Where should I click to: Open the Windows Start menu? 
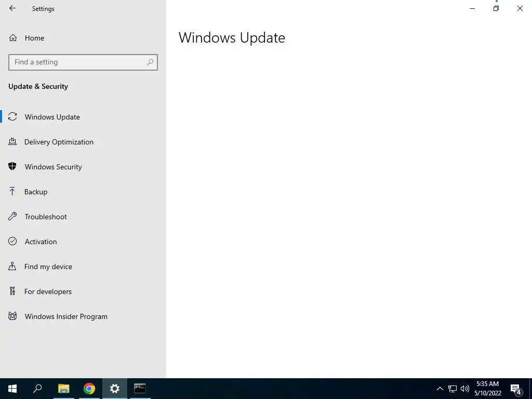point(12,389)
